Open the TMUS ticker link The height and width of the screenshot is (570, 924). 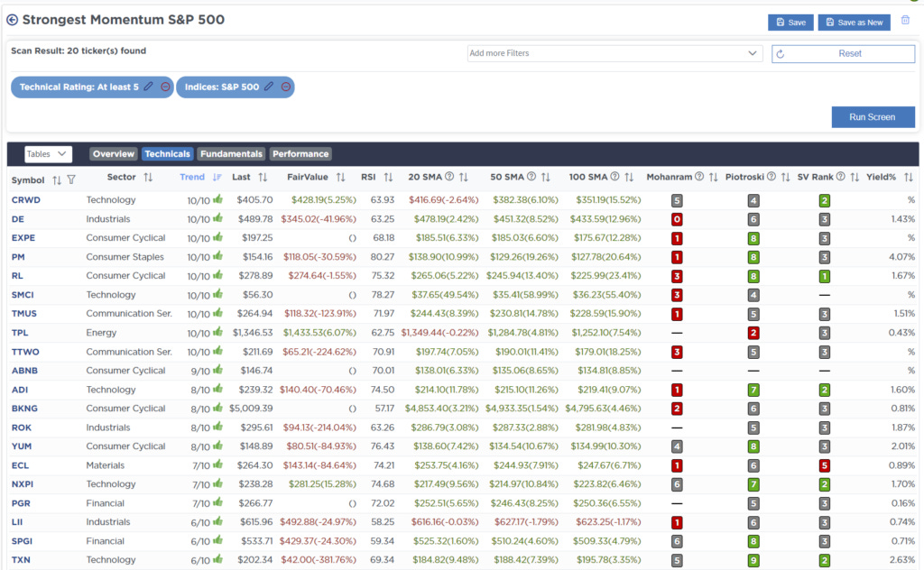point(24,314)
